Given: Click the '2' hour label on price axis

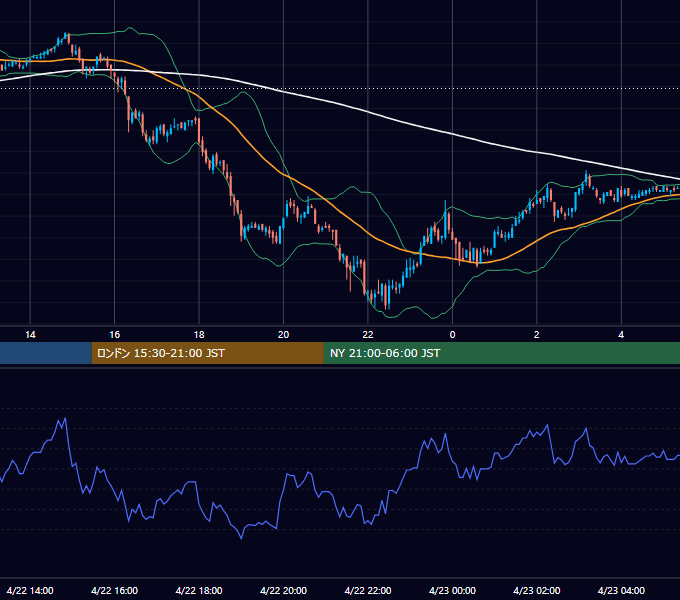Looking at the screenshot, I should pyautogui.click(x=536, y=335).
